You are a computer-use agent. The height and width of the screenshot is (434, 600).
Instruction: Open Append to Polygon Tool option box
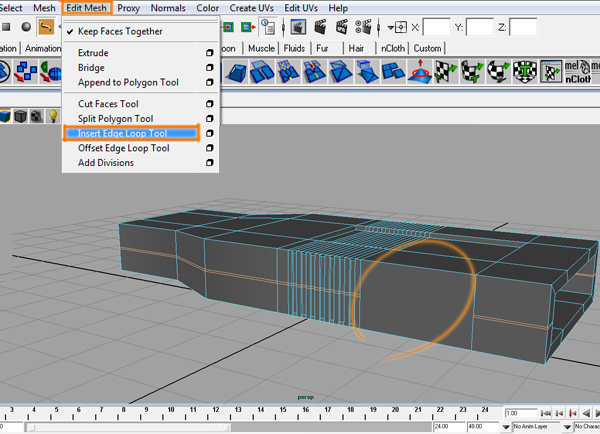(209, 82)
